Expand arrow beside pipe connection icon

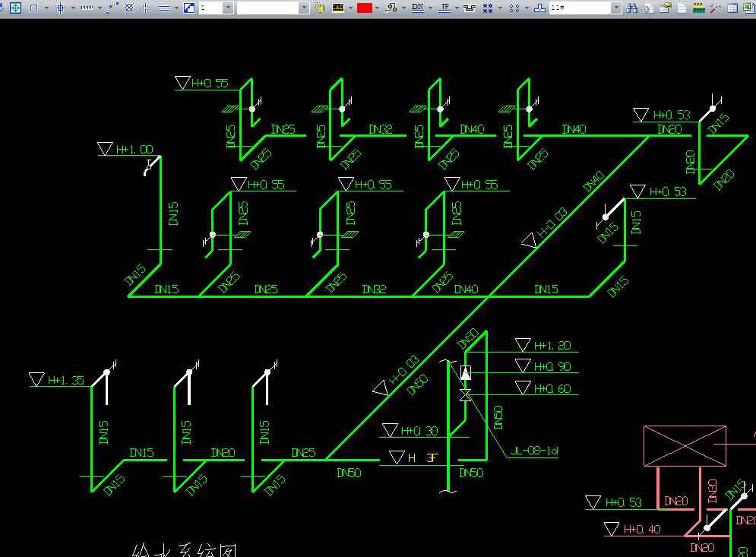click(x=403, y=8)
